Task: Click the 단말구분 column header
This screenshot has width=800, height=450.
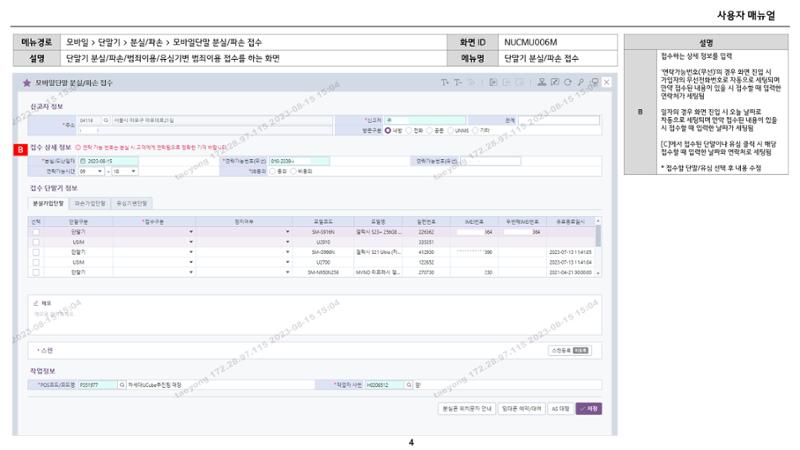Action: point(78,222)
